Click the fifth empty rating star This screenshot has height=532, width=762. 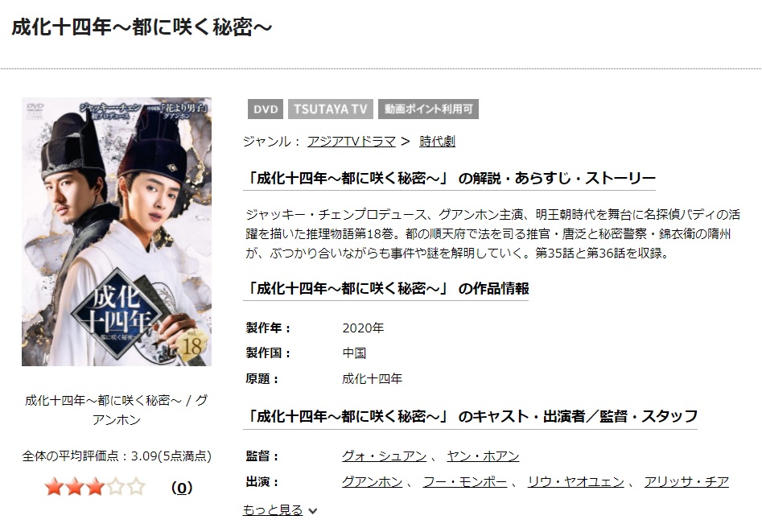tap(136, 487)
